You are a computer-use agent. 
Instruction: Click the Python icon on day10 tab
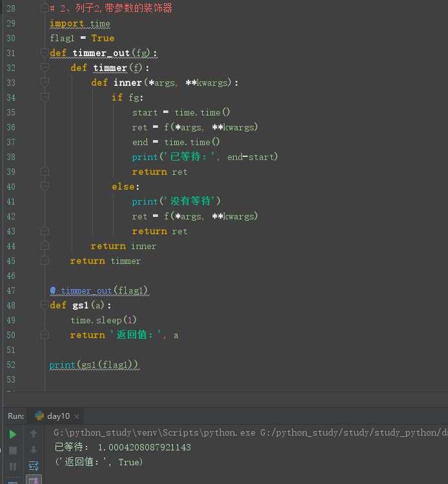[39, 416]
